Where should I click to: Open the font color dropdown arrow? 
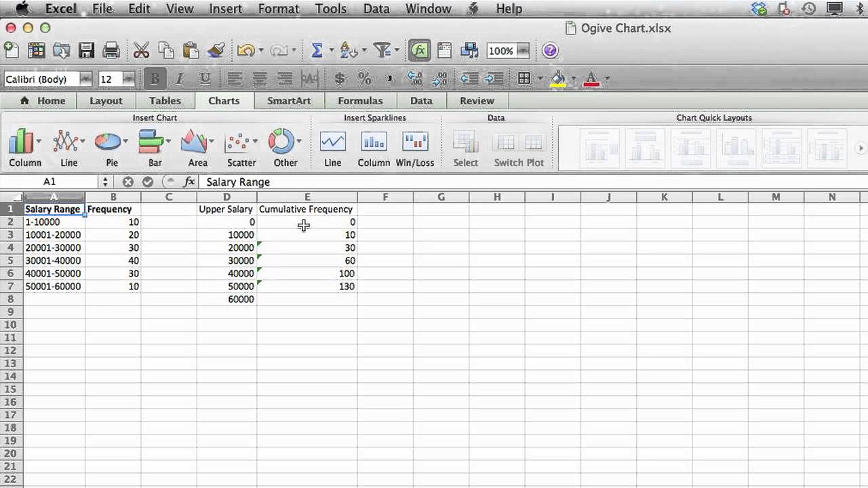[x=607, y=79]
